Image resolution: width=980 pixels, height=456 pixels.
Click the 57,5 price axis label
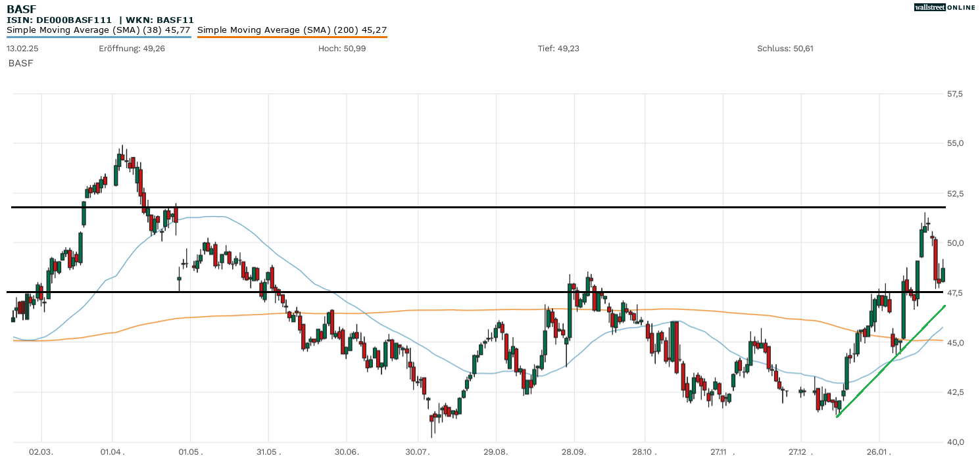click(x=954, y=95)
